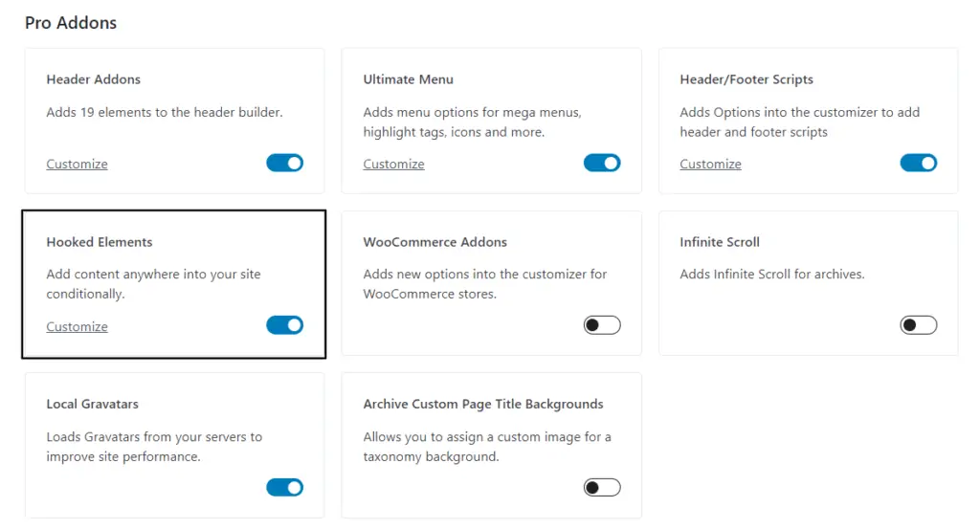Open Customize link for Header/Footer Scripts
The width and height of the screenshot is (980, 530).
[x=711, y=164]
